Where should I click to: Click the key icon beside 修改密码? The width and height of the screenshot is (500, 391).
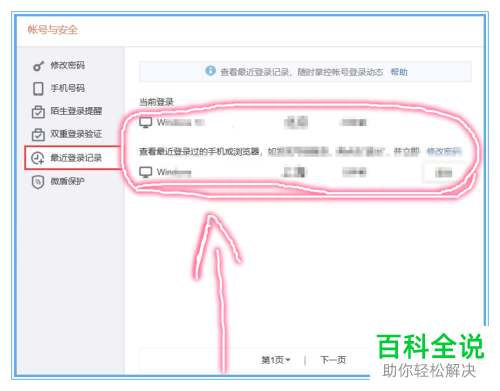(38, 66)
